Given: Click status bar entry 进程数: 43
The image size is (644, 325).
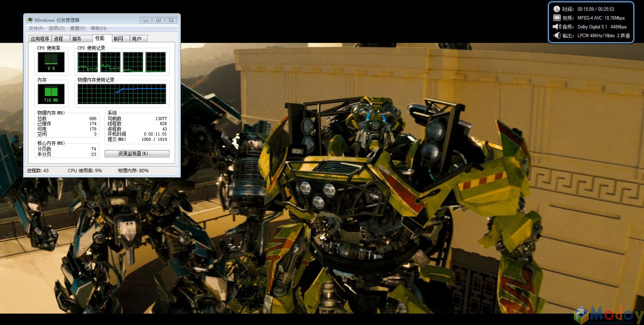Looking at the screenshot, I should [38, 171].
